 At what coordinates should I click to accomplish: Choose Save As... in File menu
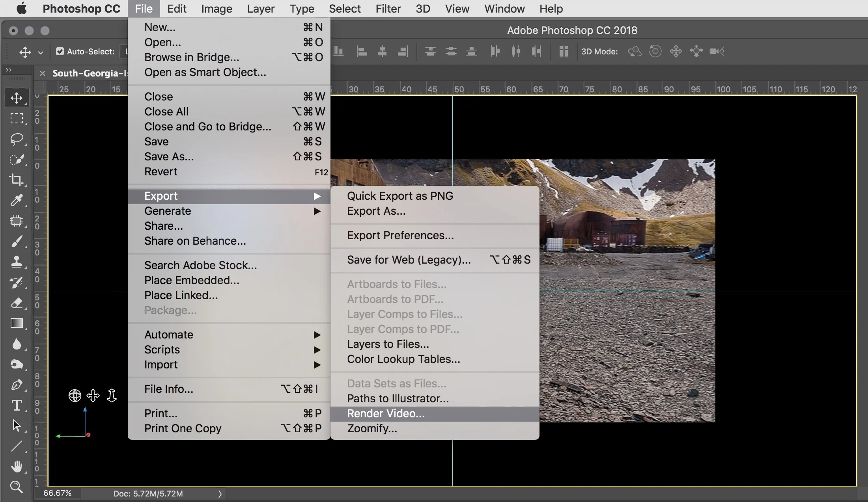click(229, 157)
